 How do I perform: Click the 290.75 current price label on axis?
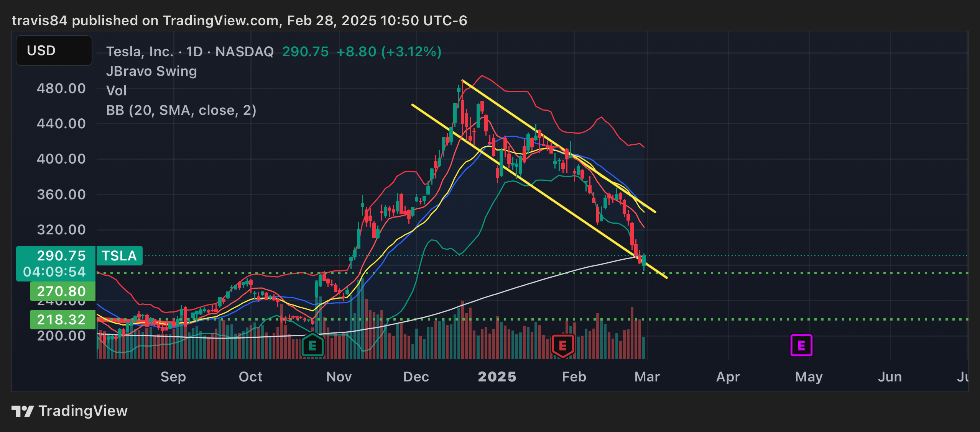(61, 255)
